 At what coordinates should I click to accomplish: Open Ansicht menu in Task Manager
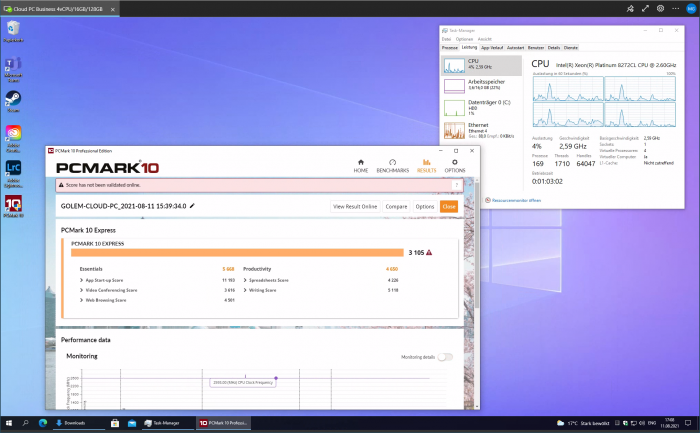coord(484,39)
